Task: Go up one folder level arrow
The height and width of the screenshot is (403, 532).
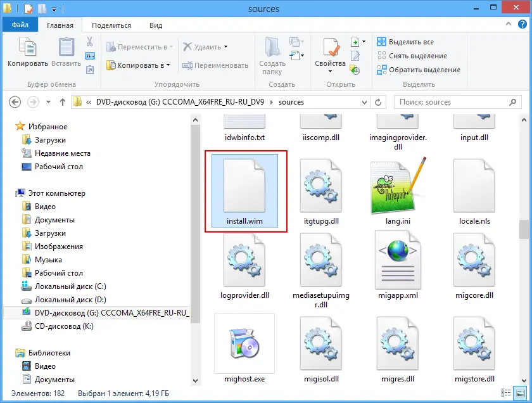Action: [63, 102]
